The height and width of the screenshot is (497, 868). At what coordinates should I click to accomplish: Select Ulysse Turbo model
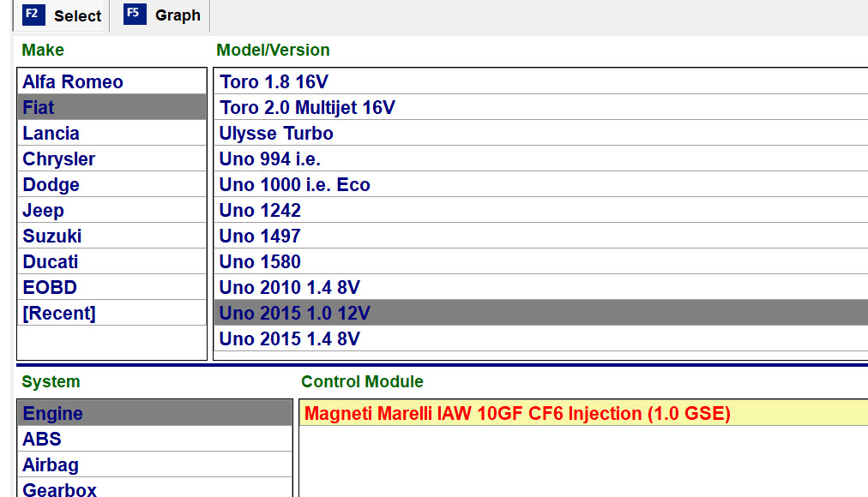[541, 133]
